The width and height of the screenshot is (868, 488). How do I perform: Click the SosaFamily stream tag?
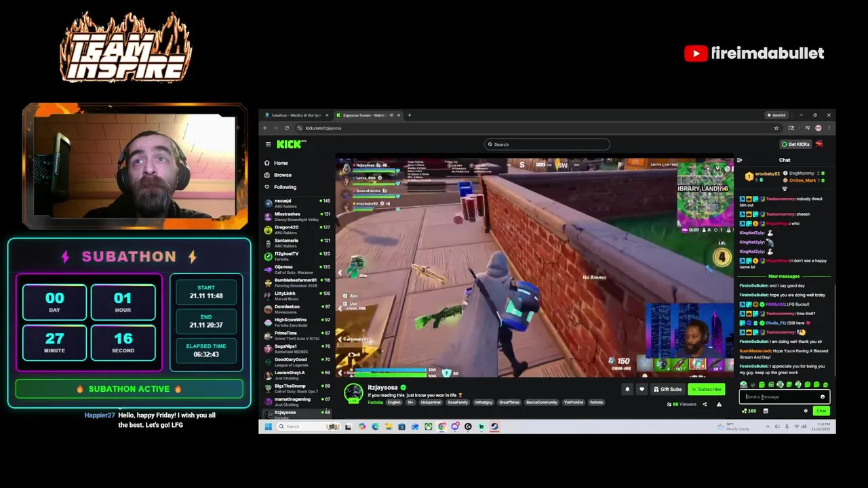click(x=458, y=403)
